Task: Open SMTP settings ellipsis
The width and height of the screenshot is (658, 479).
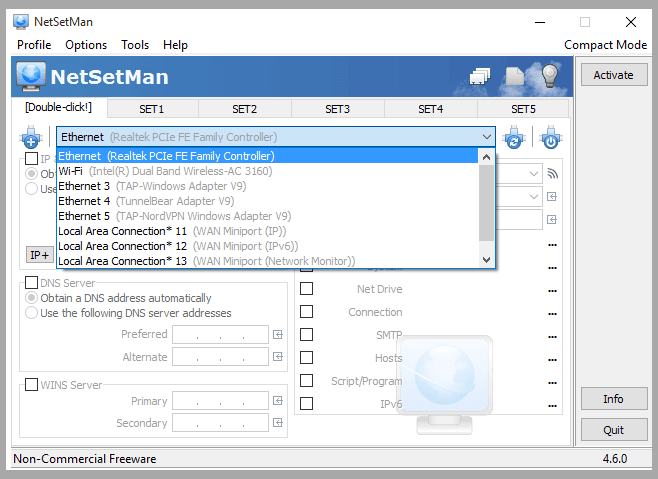Action: (552, 337)
